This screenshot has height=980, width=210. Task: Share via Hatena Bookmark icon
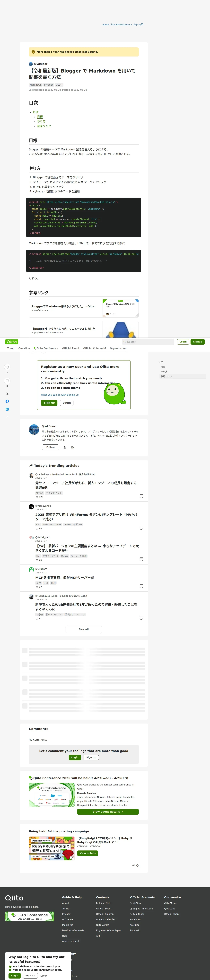coord(7,409)
